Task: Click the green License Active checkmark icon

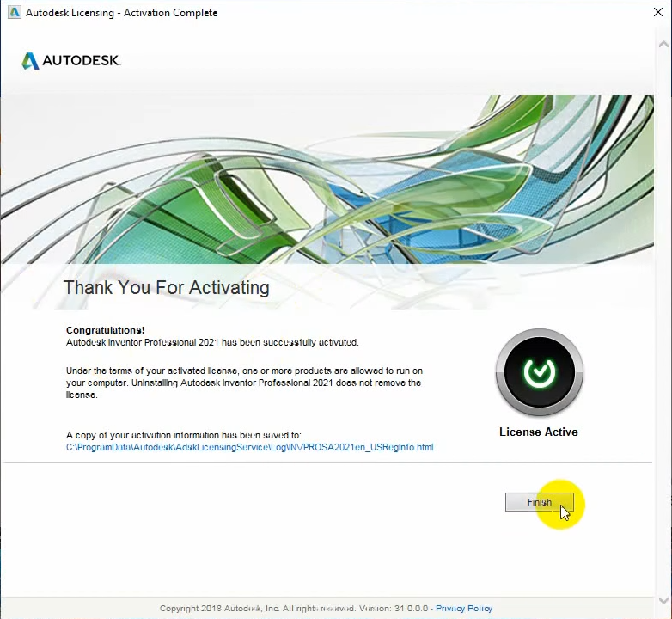Action: pyautogui.click(x=539, y=372)
